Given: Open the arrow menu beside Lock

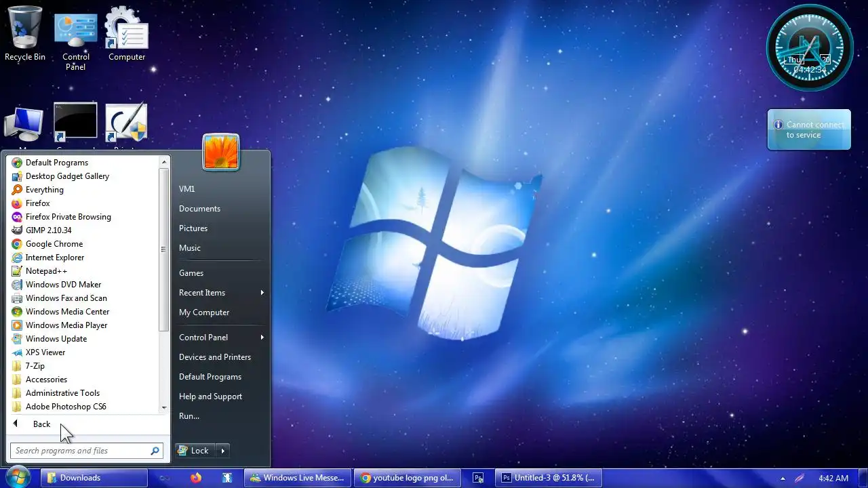Looking at the screenshot, I should pos(222,451).
